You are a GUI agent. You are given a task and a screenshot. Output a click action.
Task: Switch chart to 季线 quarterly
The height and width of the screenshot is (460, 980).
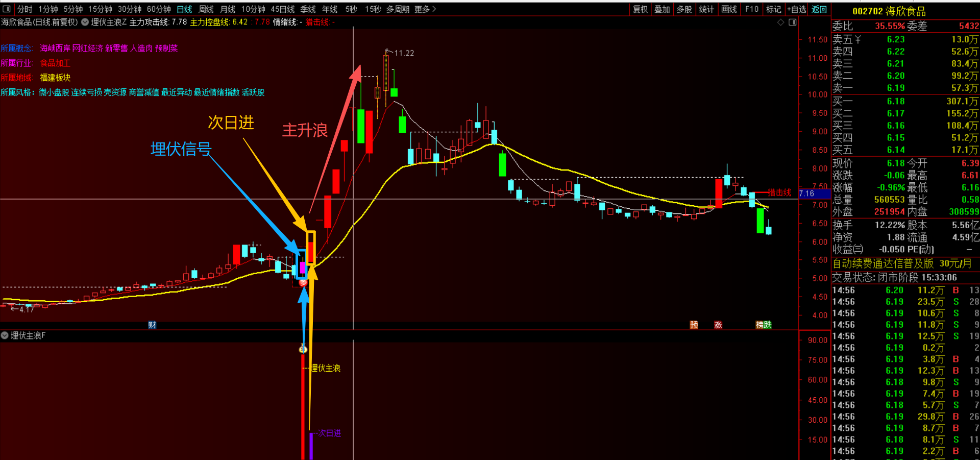click(x=308, y=9)
